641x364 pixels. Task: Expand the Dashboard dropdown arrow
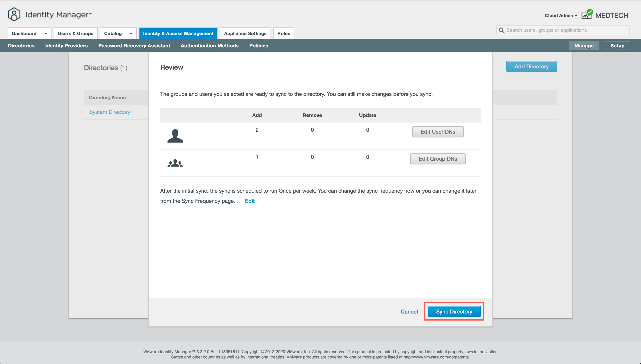click(x=46, y=34)
